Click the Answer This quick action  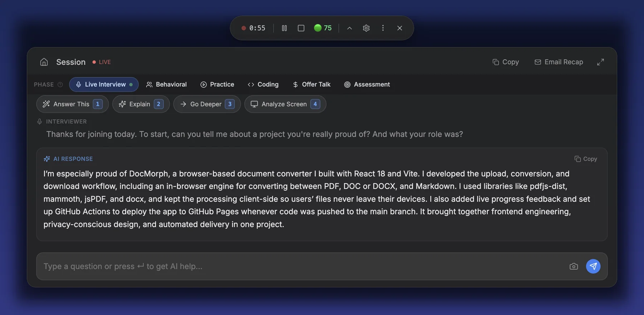(72, 104)
